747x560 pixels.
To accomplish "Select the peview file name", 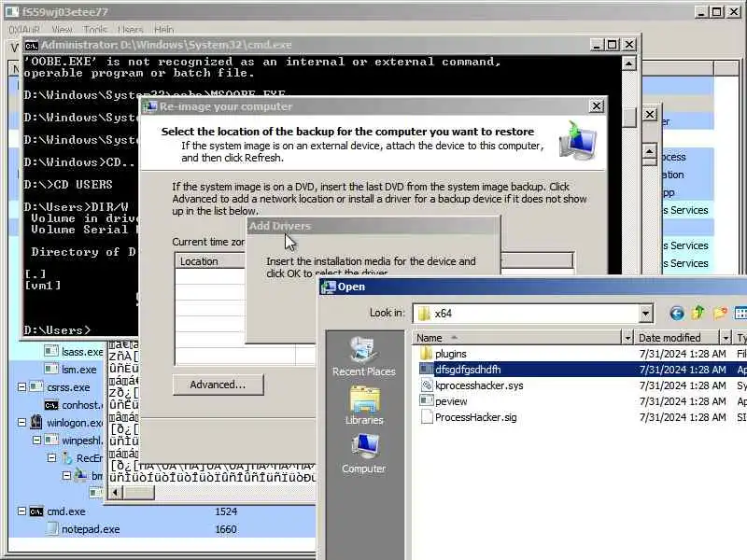I will [x=451, y=401].
